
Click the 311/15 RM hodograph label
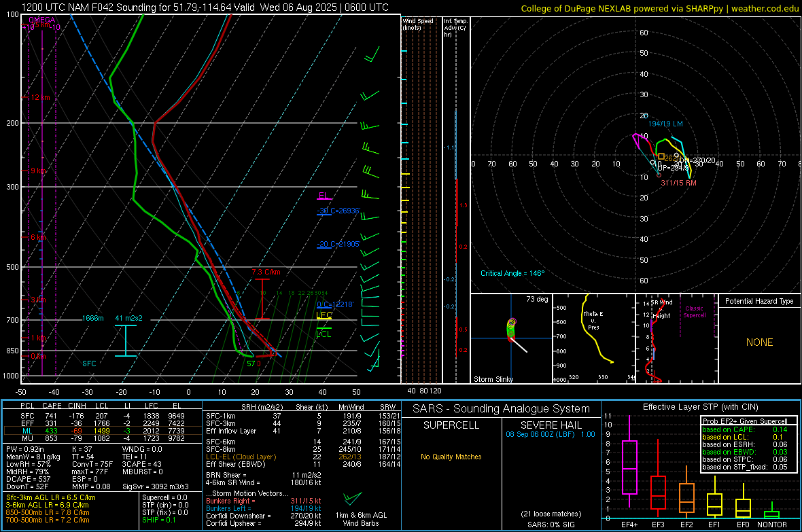pos(679,183)
